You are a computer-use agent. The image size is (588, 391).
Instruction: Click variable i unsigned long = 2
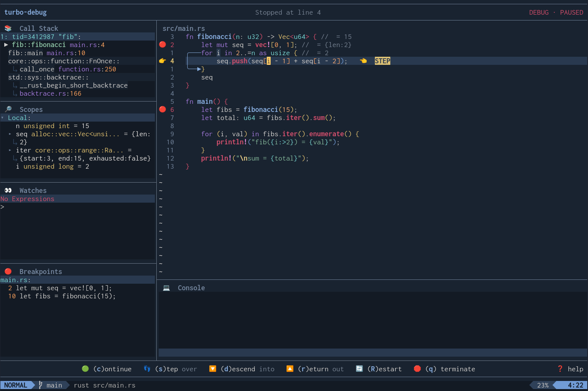(53, 166)
